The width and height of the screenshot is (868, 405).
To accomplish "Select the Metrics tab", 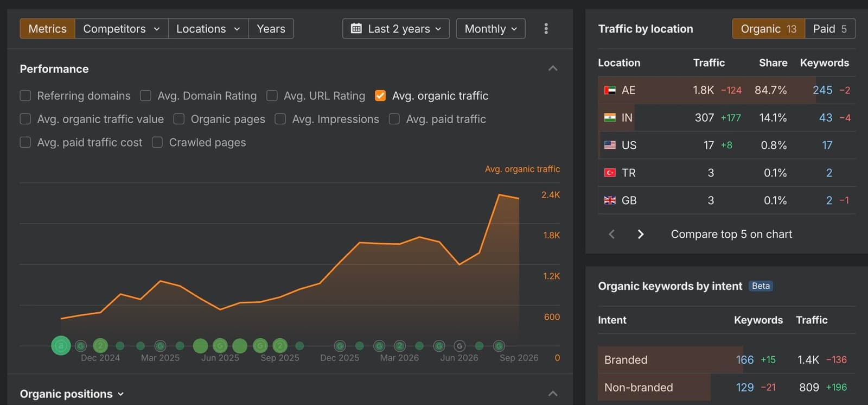I will coord(48,29).
